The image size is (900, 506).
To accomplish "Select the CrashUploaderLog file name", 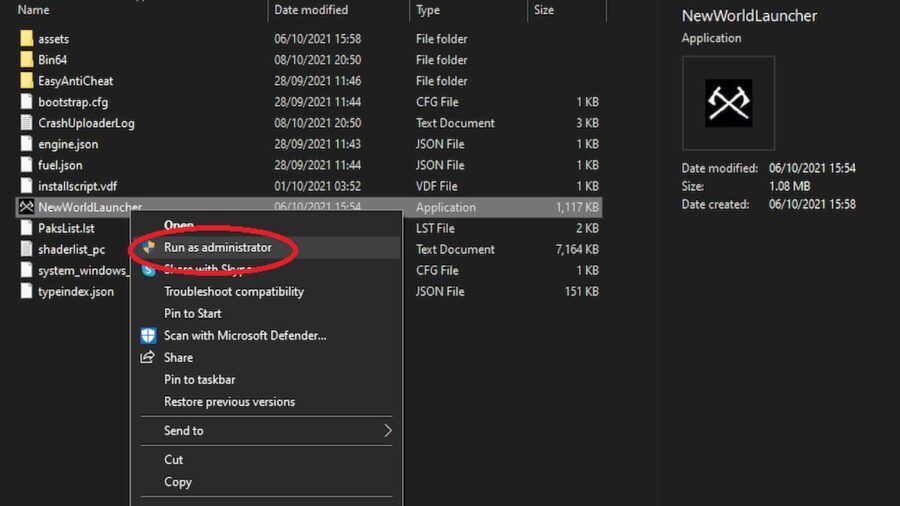I will click(86, 123).
